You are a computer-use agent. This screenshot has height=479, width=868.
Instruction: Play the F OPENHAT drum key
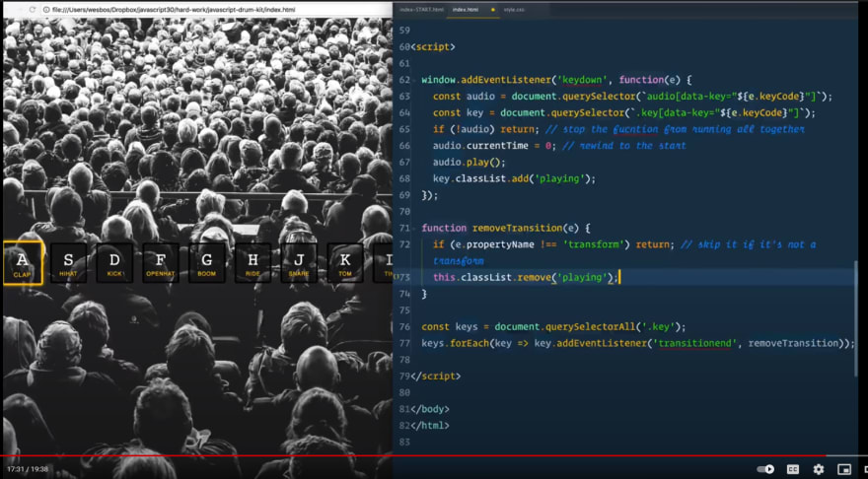[161, 263]
